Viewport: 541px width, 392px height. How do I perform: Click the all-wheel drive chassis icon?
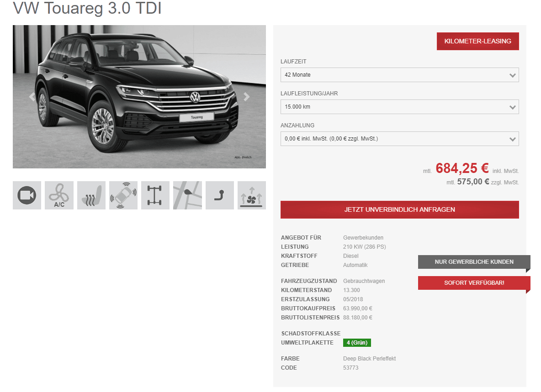(155, 195)
